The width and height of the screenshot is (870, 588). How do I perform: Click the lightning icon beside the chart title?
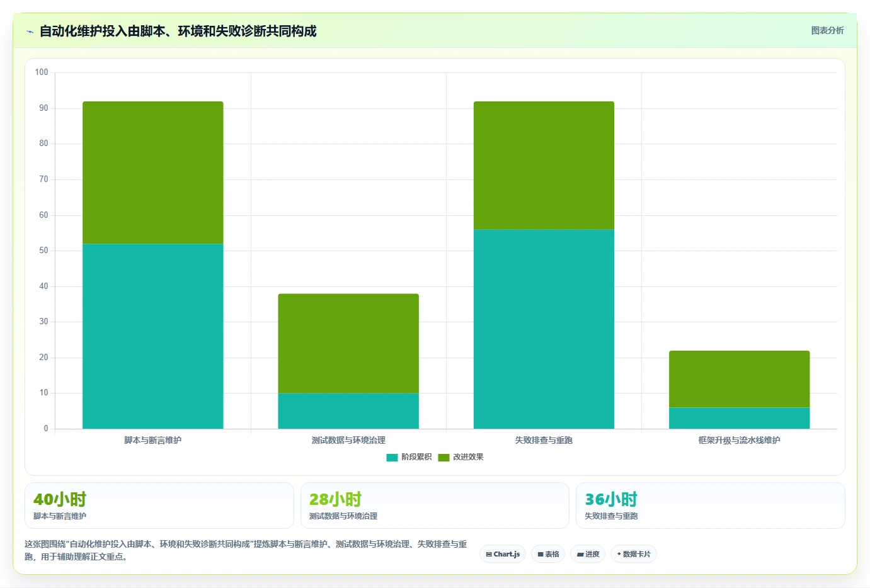(30, 31)
